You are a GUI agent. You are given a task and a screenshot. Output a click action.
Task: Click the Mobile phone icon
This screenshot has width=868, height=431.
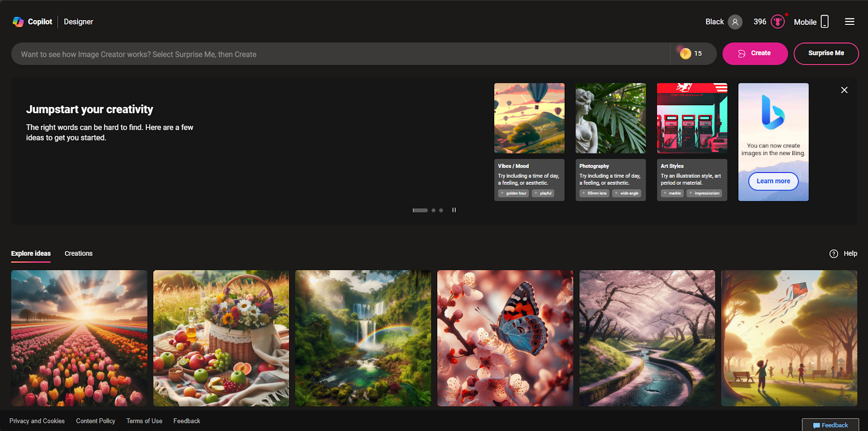825,22
